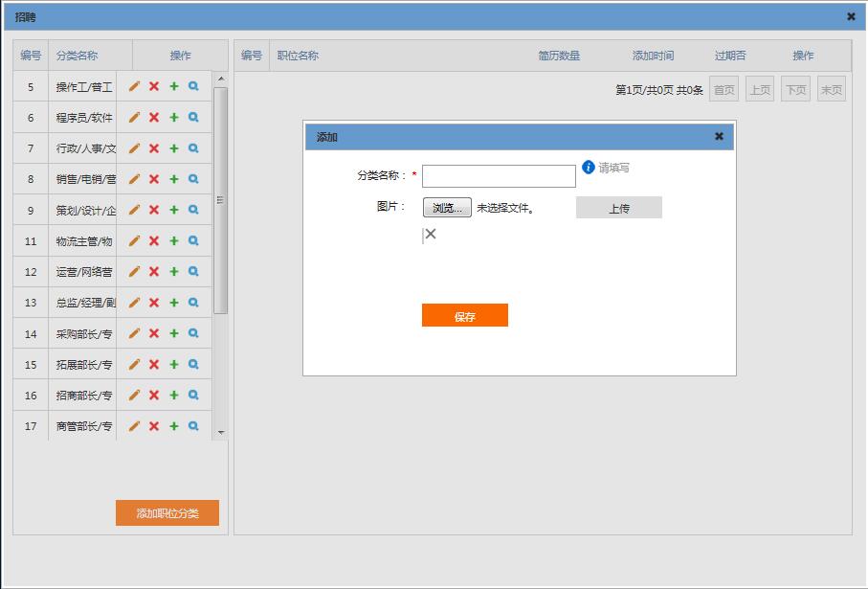
Task: Remove the uploaded image with small X
Action: click(x=431, y=234)
